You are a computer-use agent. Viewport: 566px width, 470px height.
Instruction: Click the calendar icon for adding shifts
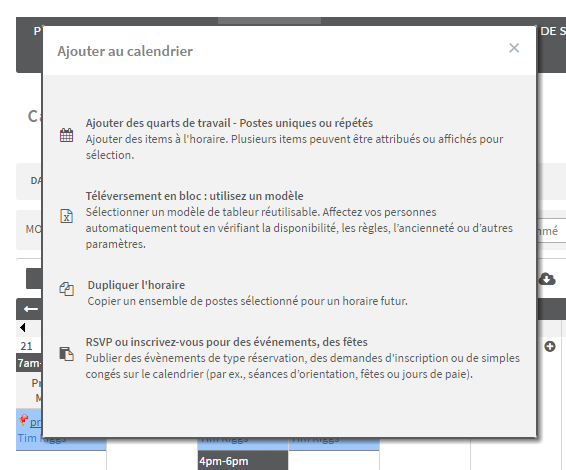(66, 135)
